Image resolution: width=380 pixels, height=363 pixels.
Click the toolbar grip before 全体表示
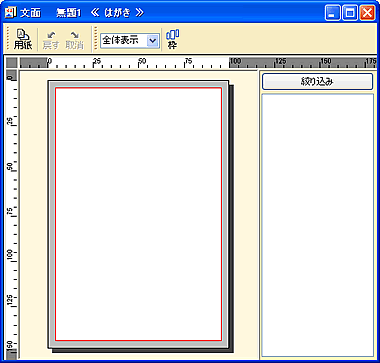[96, 39]
